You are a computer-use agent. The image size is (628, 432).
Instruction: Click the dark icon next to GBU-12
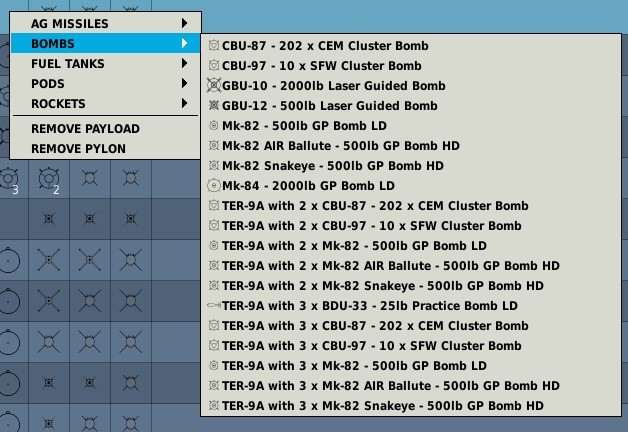(x=214, y=105)
